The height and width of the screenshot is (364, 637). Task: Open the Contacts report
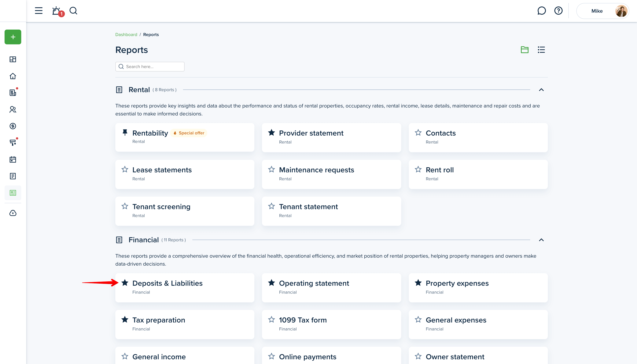point(478,137)
